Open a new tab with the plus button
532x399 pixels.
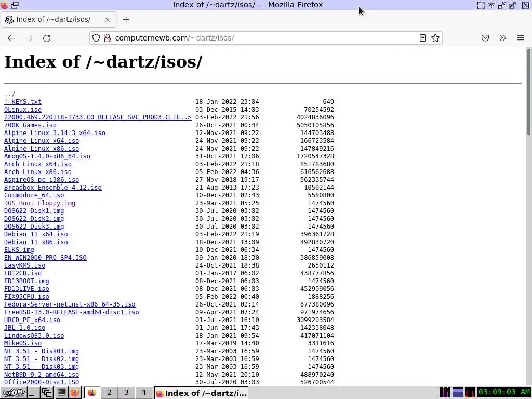pyautogui.click(x=126, y=20)
